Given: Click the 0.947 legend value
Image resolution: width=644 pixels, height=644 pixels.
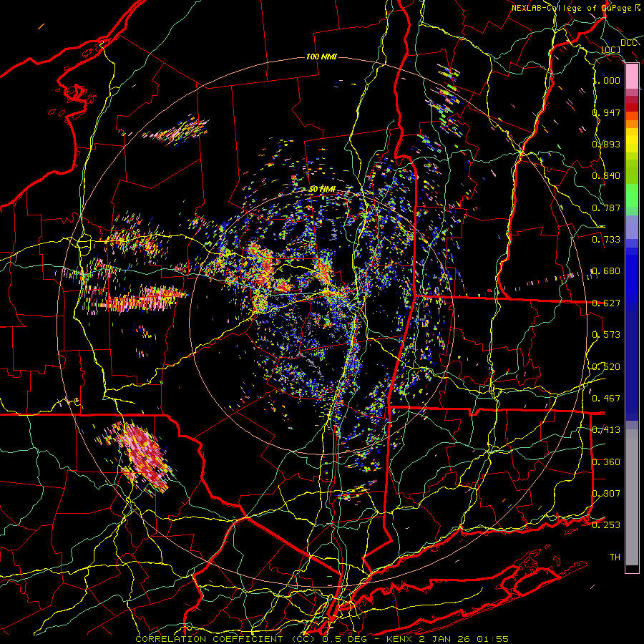Looking at the screenshot, I should [x=606, y=112].
